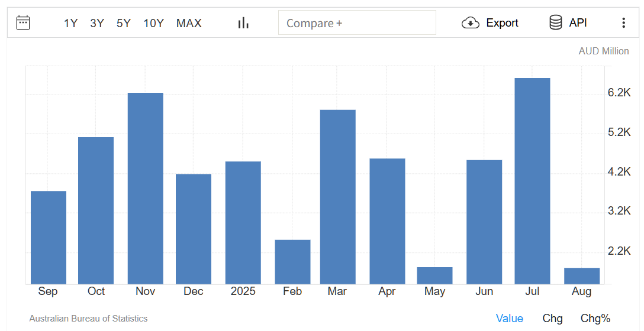Select the 1Y time range

click(x=70, y=23)
